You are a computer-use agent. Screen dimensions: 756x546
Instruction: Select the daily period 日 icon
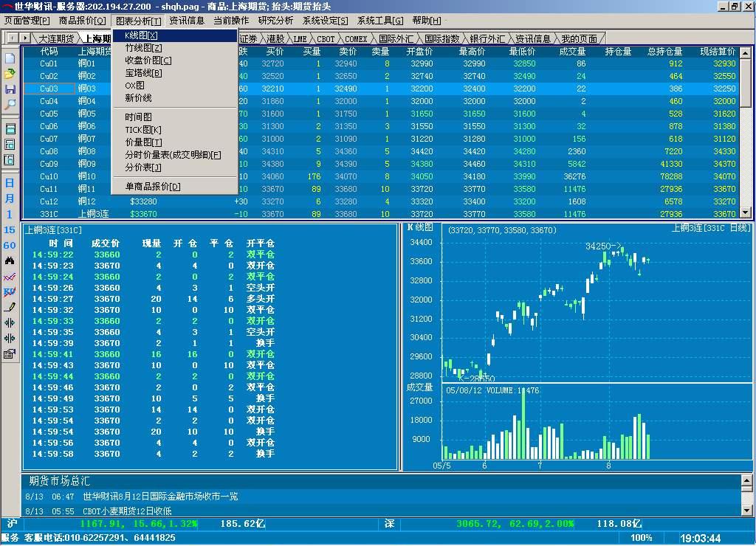(10, 183)
